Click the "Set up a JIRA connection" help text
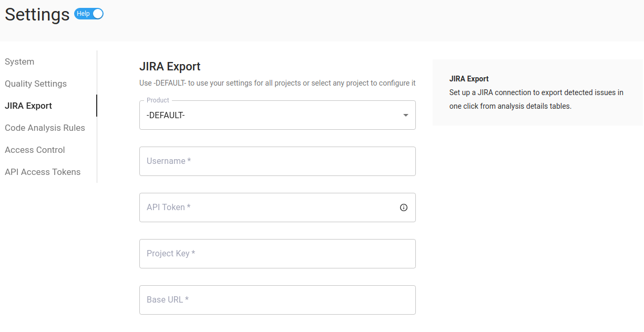Screen dimensions: 644x332 coord(536,99)
